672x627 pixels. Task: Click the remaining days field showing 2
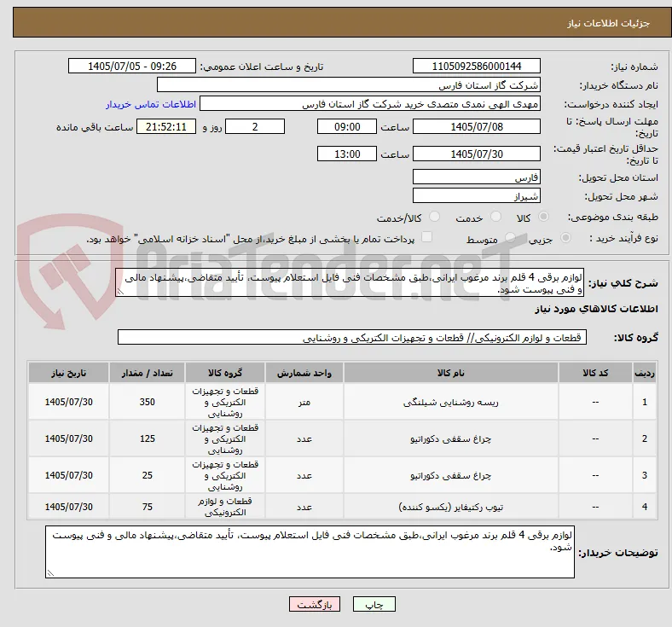pos(255,126)
